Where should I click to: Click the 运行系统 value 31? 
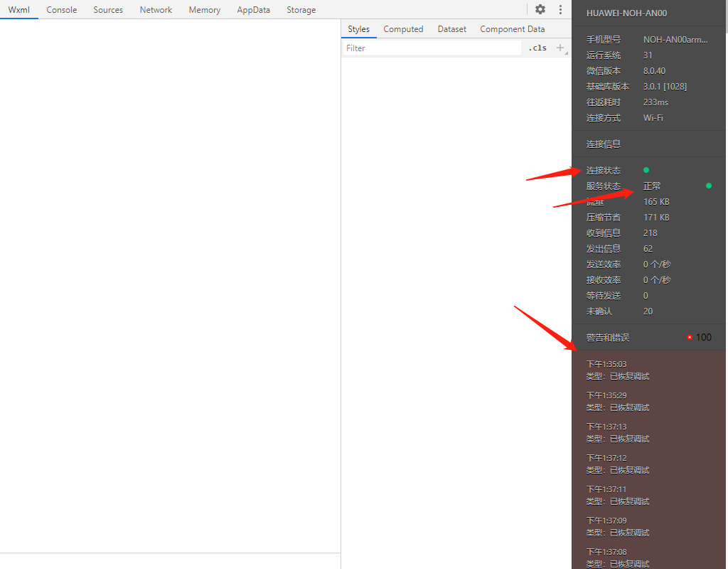pyautogui.click(x=648, y=55)
